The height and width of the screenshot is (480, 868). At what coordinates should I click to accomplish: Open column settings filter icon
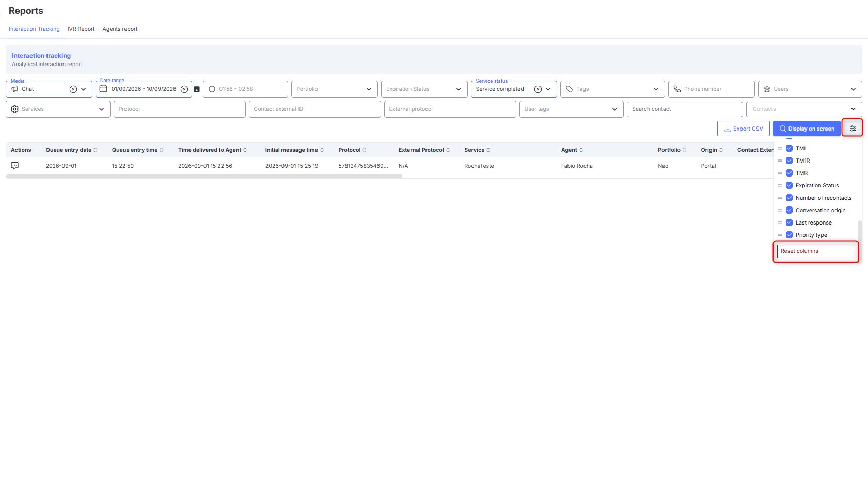pyautogui.click(x=853, y=129)
